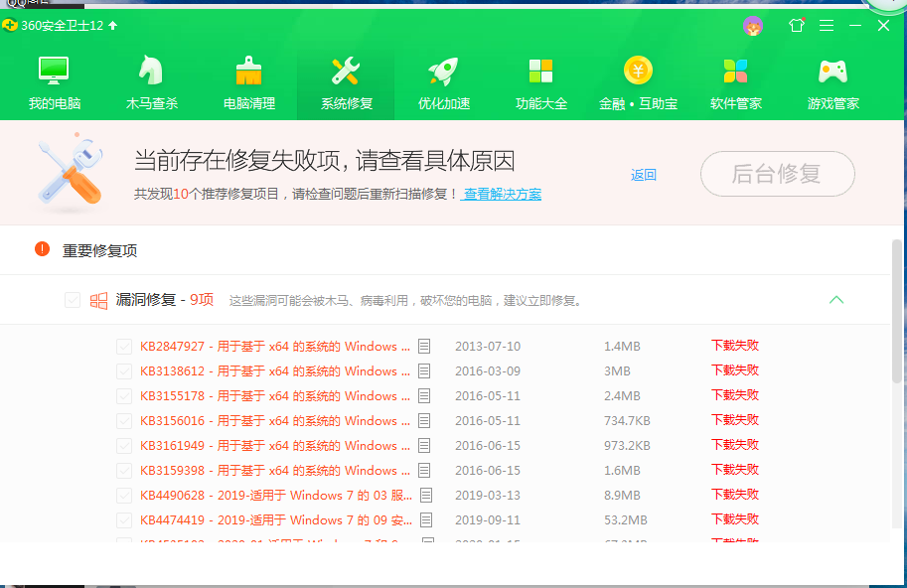The image size is (907, 588).
Task: Click the 53.2MB size value
Action: click(625, 520)
